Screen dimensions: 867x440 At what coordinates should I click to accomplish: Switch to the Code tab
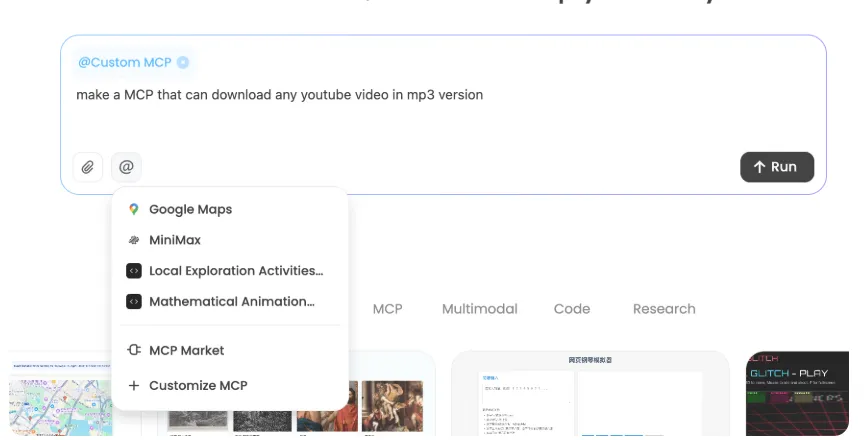pos(572,309)
